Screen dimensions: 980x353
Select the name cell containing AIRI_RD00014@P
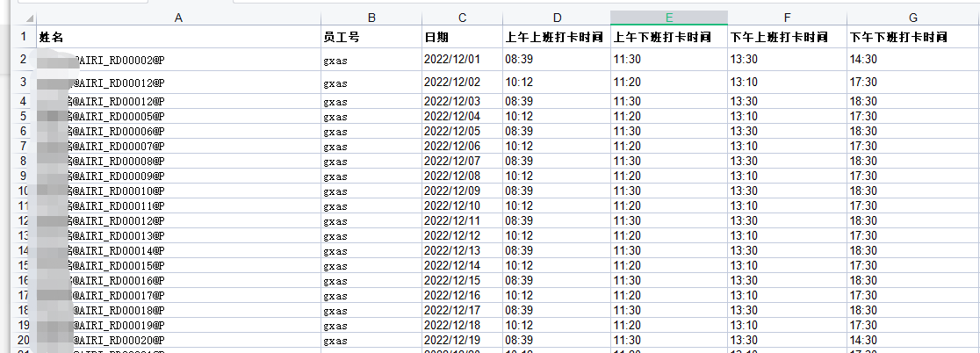pyautogui.click(x=179, y=250)
